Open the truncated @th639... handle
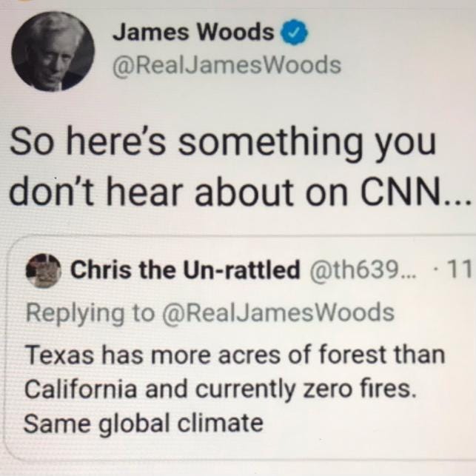The width and height of the screenshot is (476, 476). [x=363, y=269]
